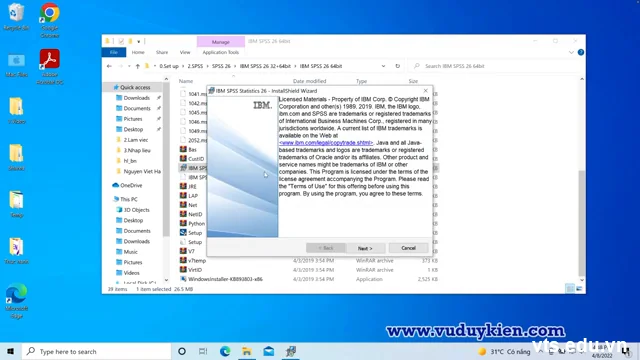This screenshot has height=360, width=640.
Task: Open Downloads under Quick access
Action: click(136, 98)
